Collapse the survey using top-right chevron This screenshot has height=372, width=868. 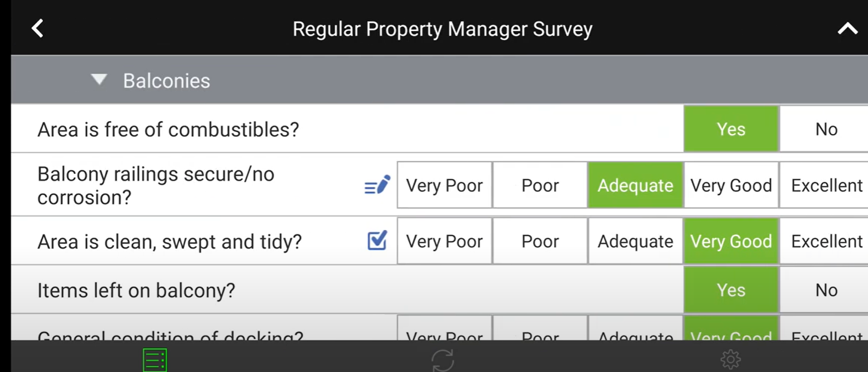point(847,28)
